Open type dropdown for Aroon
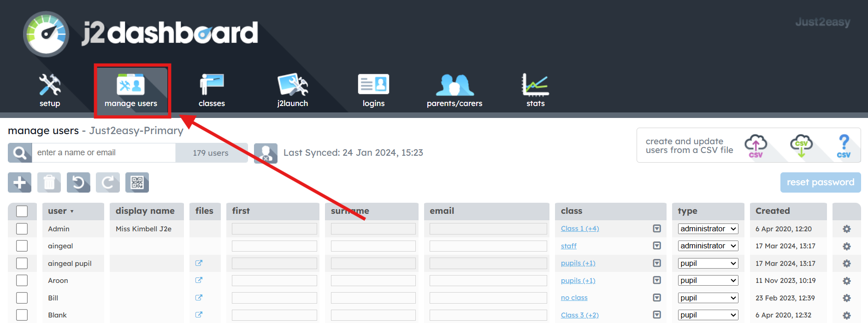 (x=708, y=280)
